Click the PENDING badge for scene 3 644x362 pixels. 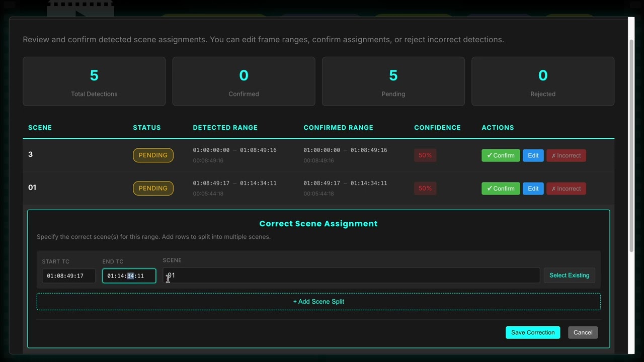(153, 155)
